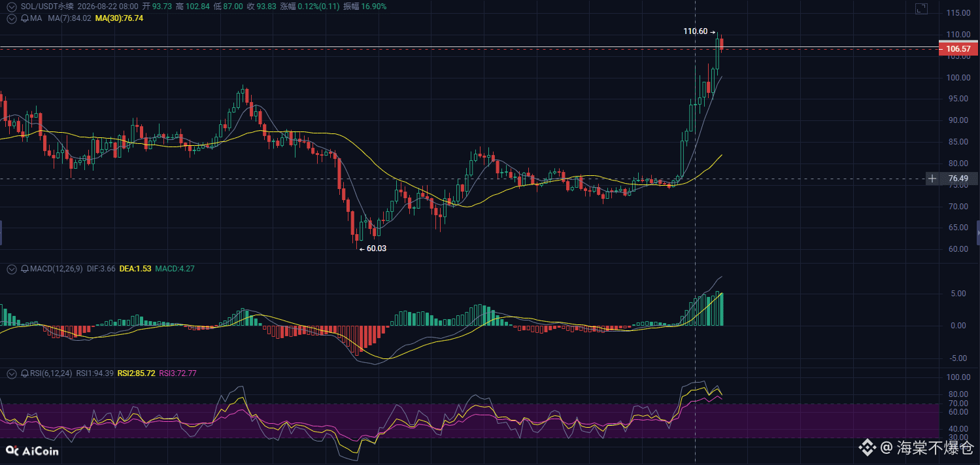The height and width of the screenshot is (465, 980).
Task: Click the crosshair plus icon beside 76.49
Action: [932, 179]
